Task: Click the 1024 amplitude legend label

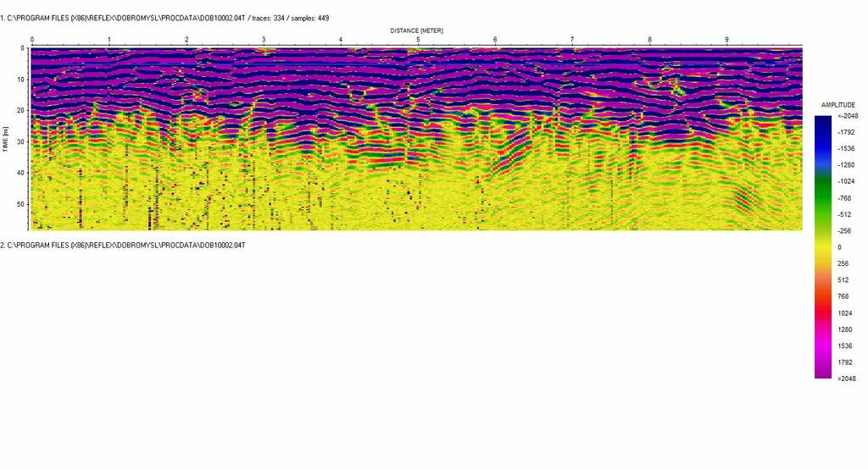Action: coord(843,312)
